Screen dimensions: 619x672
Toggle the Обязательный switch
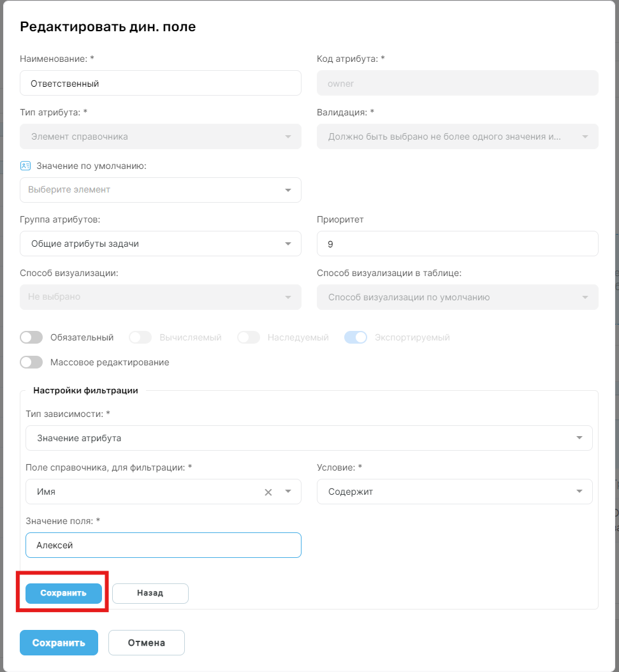[31, 337]
